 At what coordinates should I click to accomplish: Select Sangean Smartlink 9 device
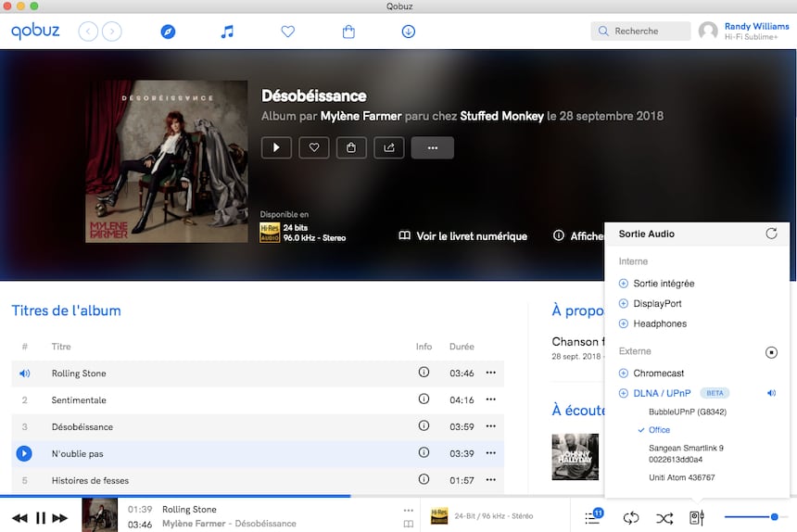coord(686,454)
